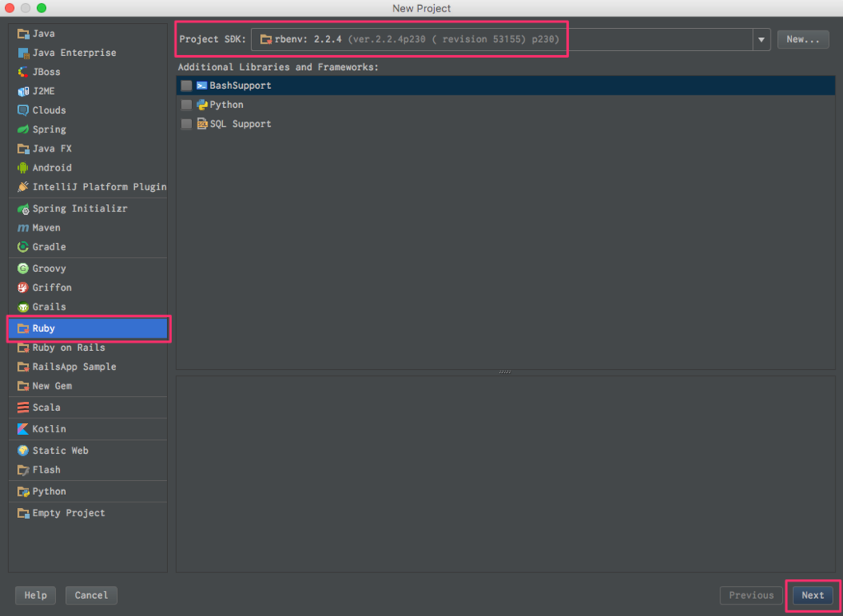This screenshot has height=616, width=843.
Task: Select the Gradle icon
Action: 23,247
